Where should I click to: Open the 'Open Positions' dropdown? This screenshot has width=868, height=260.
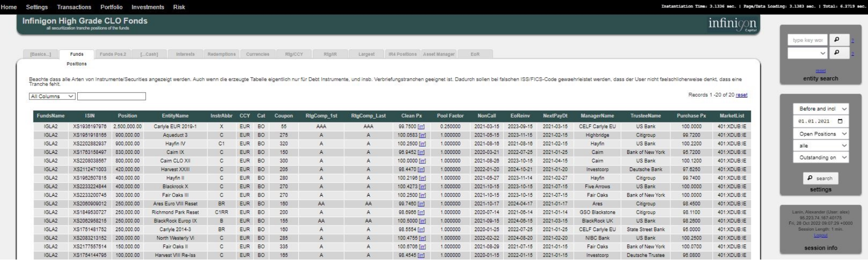coord(821,133)
